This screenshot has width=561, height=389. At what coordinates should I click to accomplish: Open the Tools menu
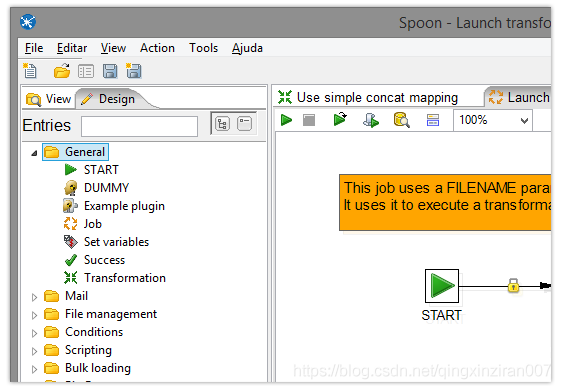203,48
